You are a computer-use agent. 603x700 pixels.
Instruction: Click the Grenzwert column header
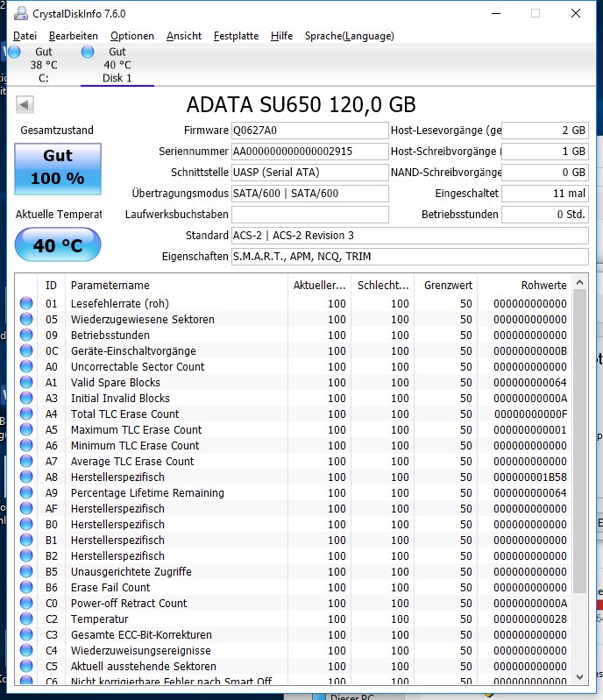[x=446, y=286]
